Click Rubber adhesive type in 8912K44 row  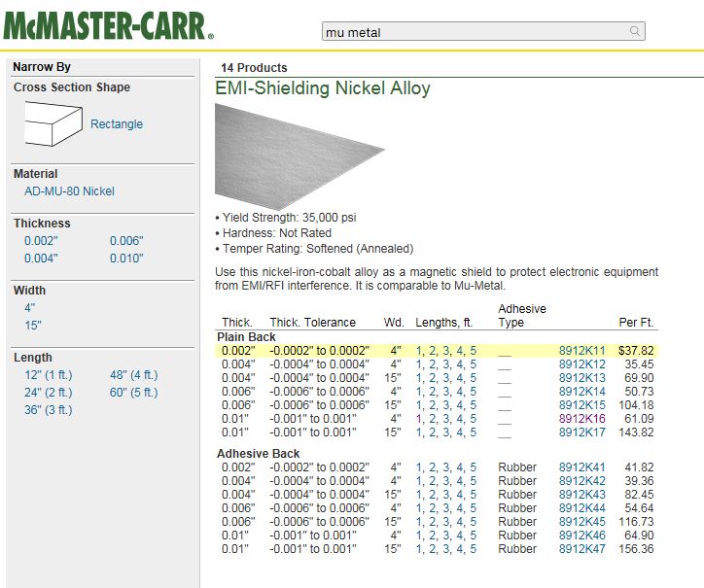[x=517, y=508]
